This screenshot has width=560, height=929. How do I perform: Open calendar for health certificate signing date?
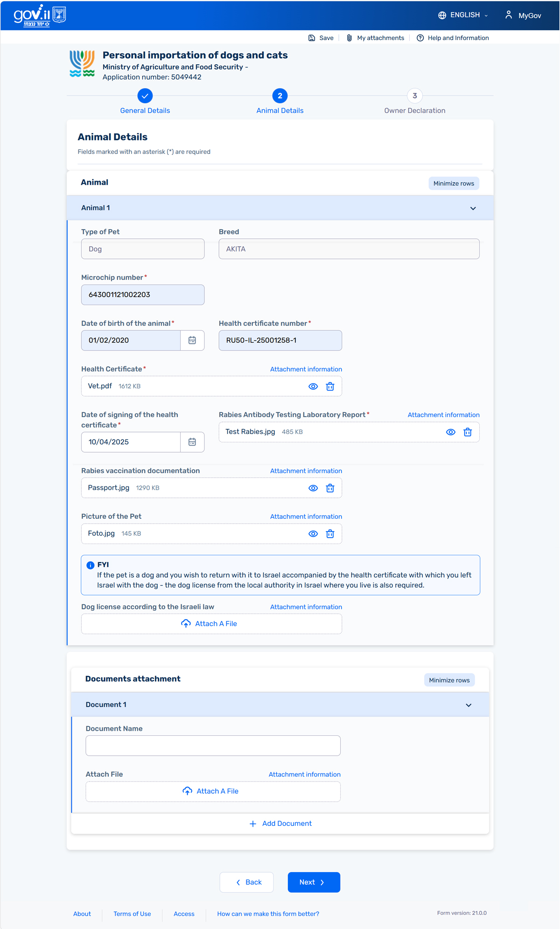point(192,442)
